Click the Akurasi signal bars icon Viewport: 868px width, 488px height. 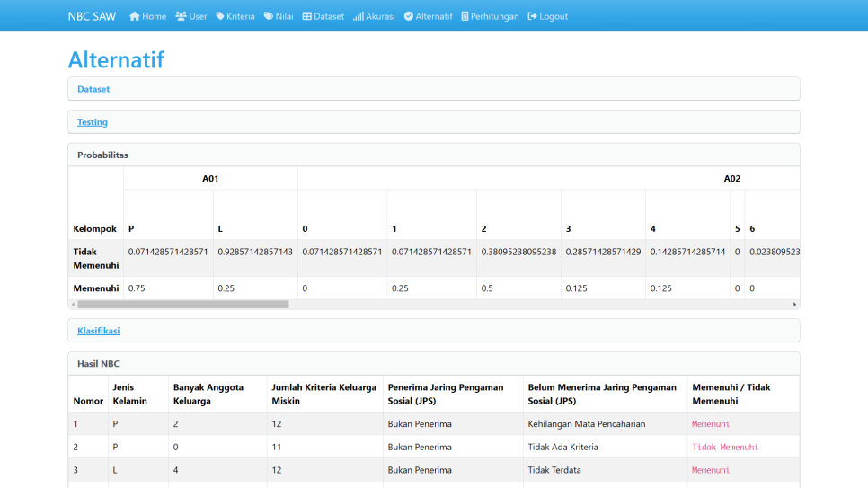[358, 16]
